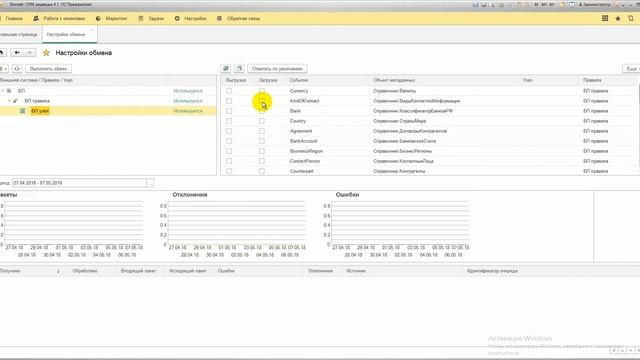640x360 pixels.
Task: Click the period date range field
Action: tap(79, 183)
